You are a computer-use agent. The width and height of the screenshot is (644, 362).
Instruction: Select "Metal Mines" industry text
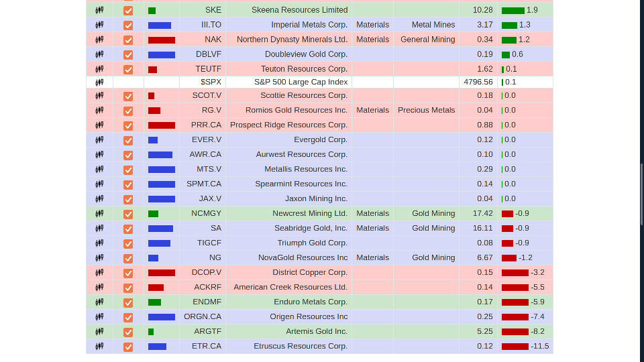[433, 25]
